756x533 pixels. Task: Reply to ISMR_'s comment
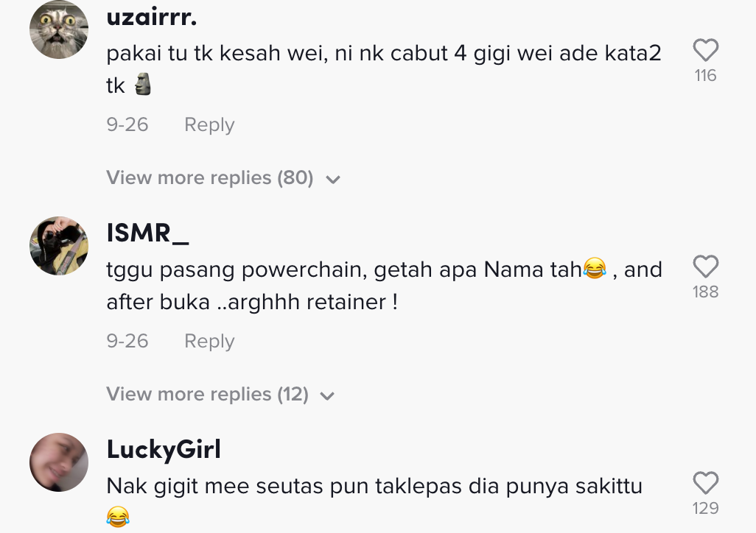209,341
